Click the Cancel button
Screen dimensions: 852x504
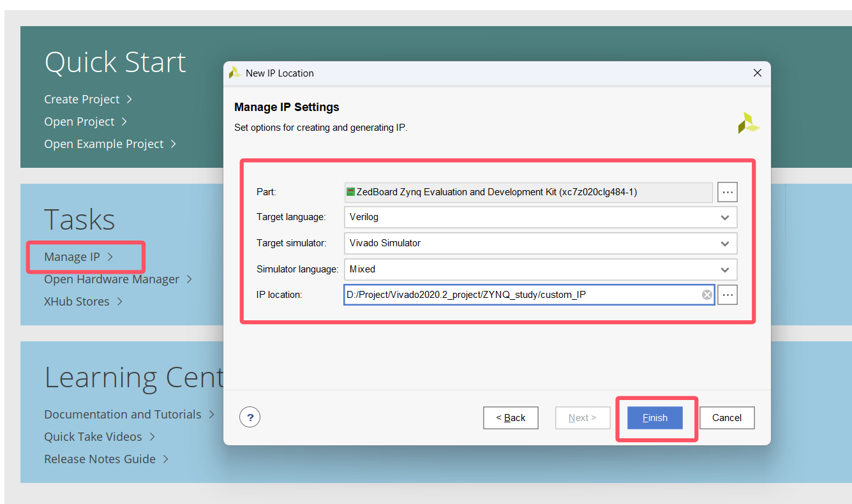[727, 418]
